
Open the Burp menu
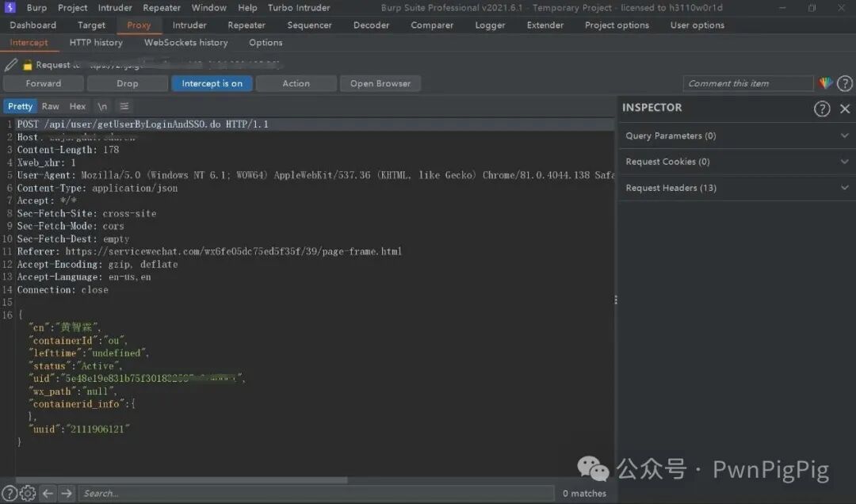click(36, 8)
